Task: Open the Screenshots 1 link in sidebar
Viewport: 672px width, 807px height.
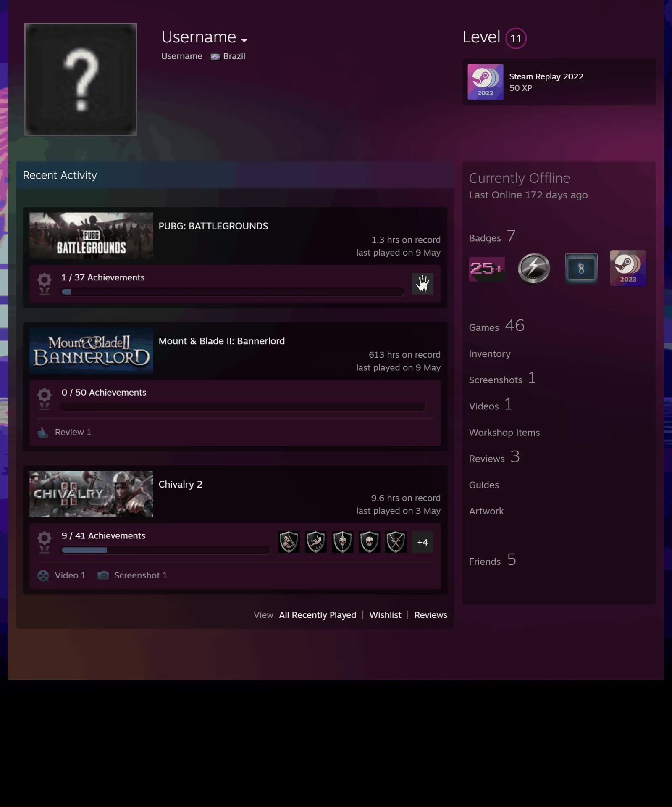Action: point(502,379)
